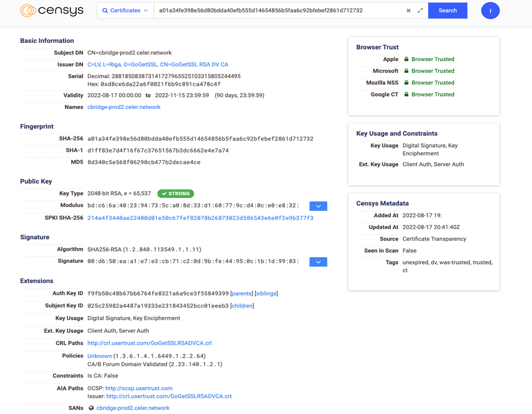Select the Subject DN CN=cbridge-prod2.celer.network text

pos(130,52)
